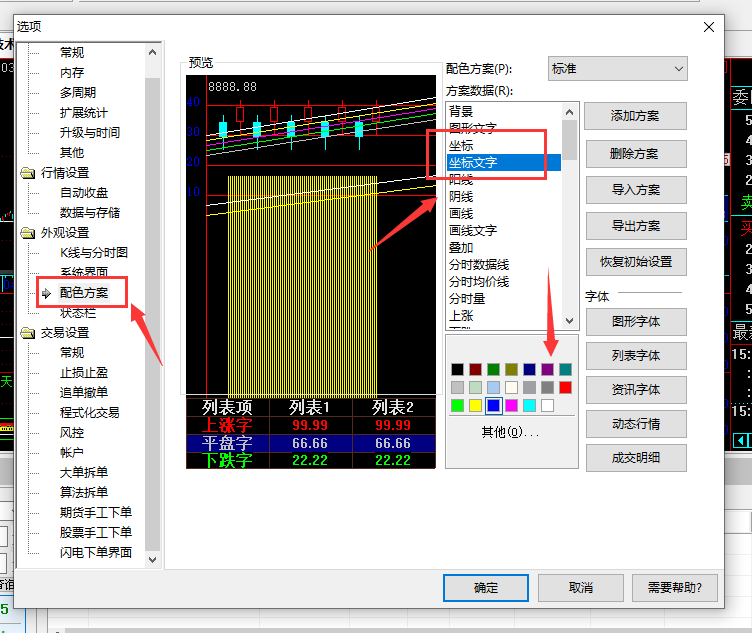Viewport: 752px width, 633px height.
Task: Pick the black color swatch
Action: coord(458,369)
